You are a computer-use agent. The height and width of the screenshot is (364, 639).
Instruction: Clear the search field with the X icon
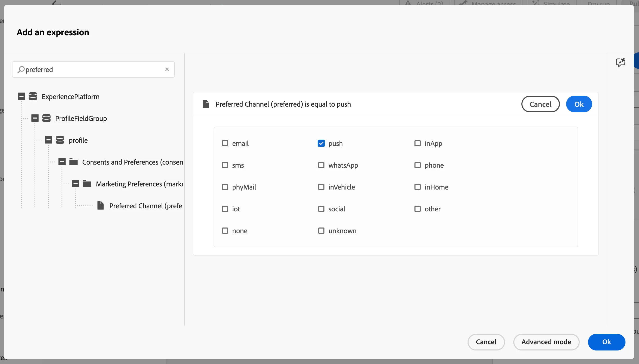click(x=167, y=69)
